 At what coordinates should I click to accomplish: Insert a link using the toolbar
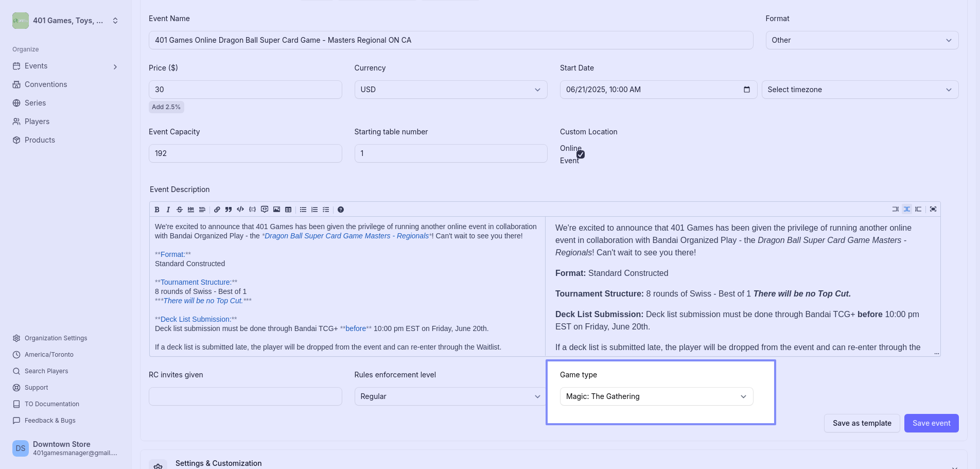point(217,210)
